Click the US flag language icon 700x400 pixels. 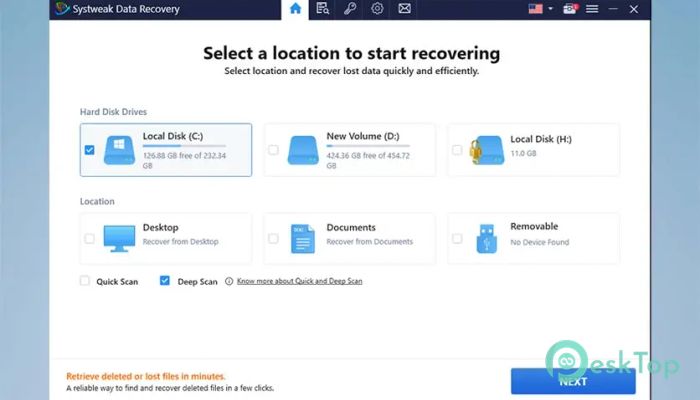535,8
